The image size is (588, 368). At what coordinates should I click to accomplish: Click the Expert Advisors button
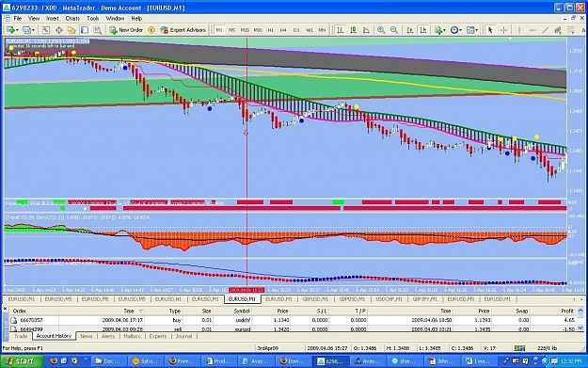pyautogui.click(x=183, y=30)
